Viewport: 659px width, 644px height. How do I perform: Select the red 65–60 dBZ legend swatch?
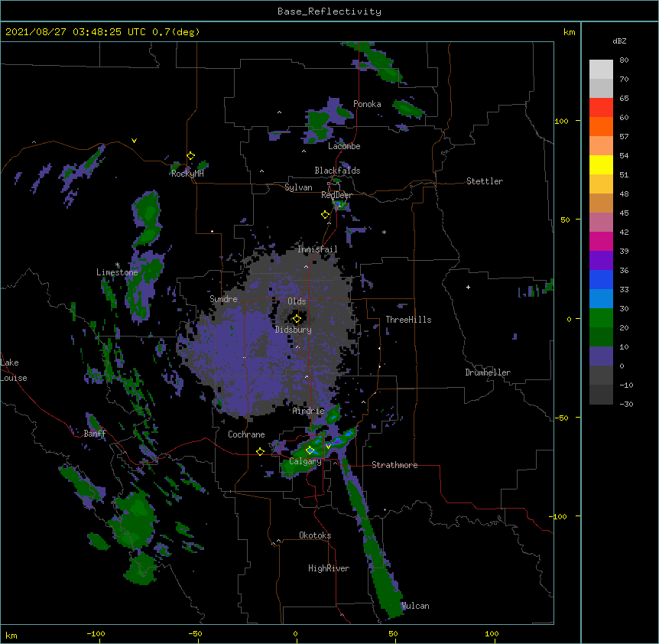coord(601,107)
